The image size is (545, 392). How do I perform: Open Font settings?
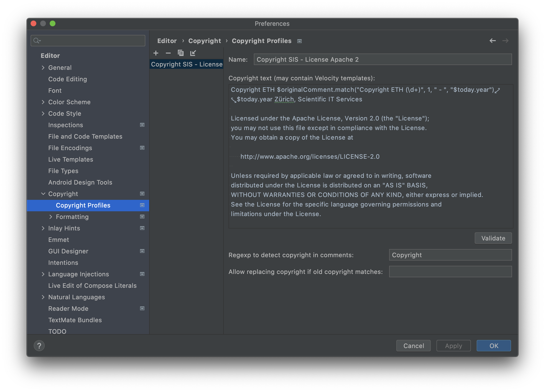(x=55, y=91)
